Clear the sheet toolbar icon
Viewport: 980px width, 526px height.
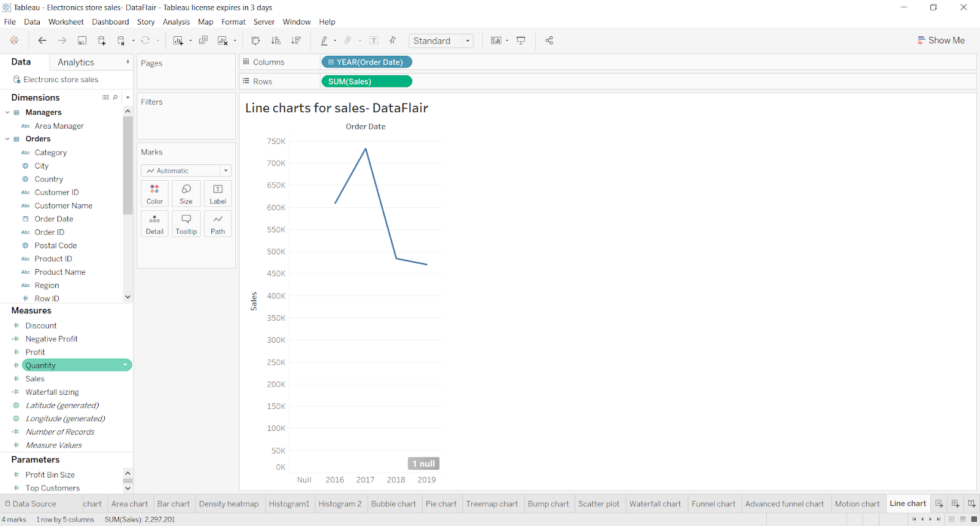point(223,40)
